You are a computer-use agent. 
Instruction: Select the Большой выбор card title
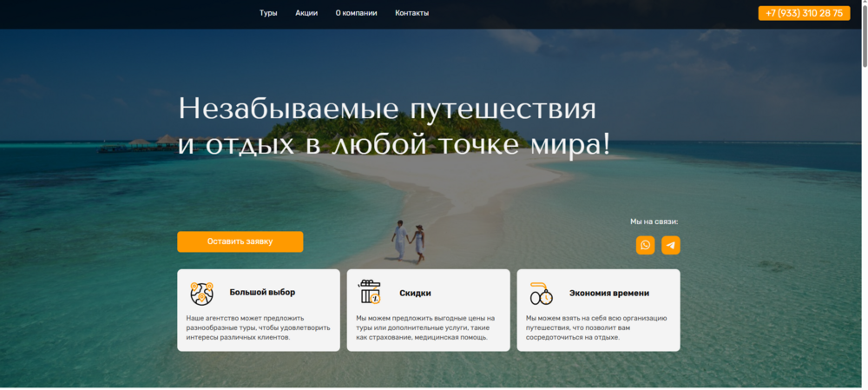click(x=262, y=293)
